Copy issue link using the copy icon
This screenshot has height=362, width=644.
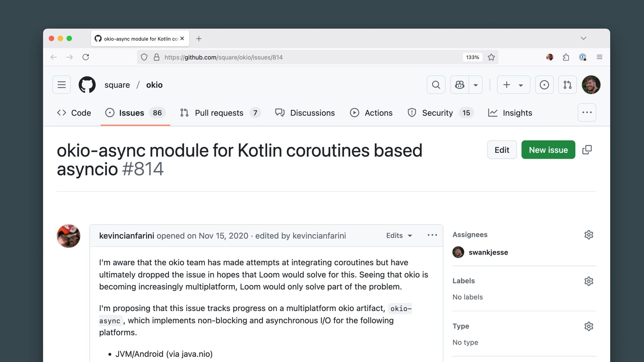pyautogui.click(x=587, y=150)
